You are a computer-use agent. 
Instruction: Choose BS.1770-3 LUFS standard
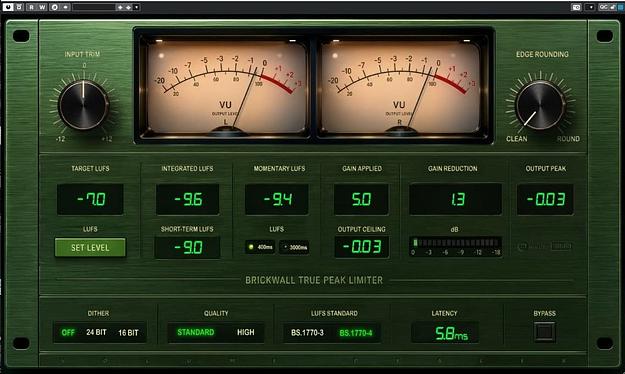307,333
